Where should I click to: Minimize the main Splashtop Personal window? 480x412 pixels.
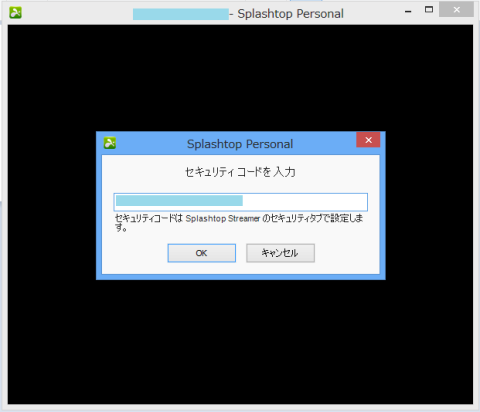click(x=408, y=12)
